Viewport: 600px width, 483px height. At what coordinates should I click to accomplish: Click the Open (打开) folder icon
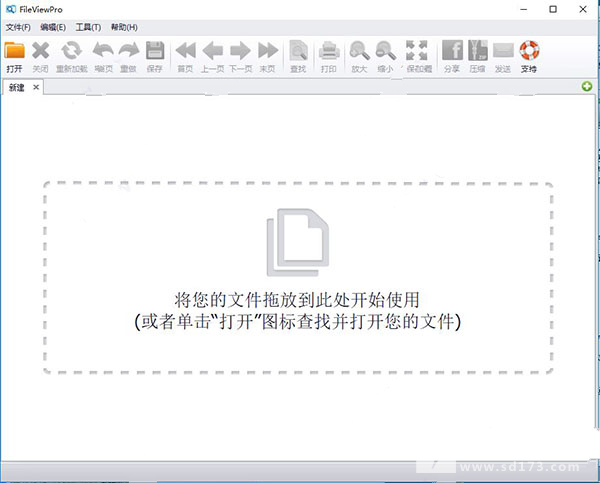15,51
